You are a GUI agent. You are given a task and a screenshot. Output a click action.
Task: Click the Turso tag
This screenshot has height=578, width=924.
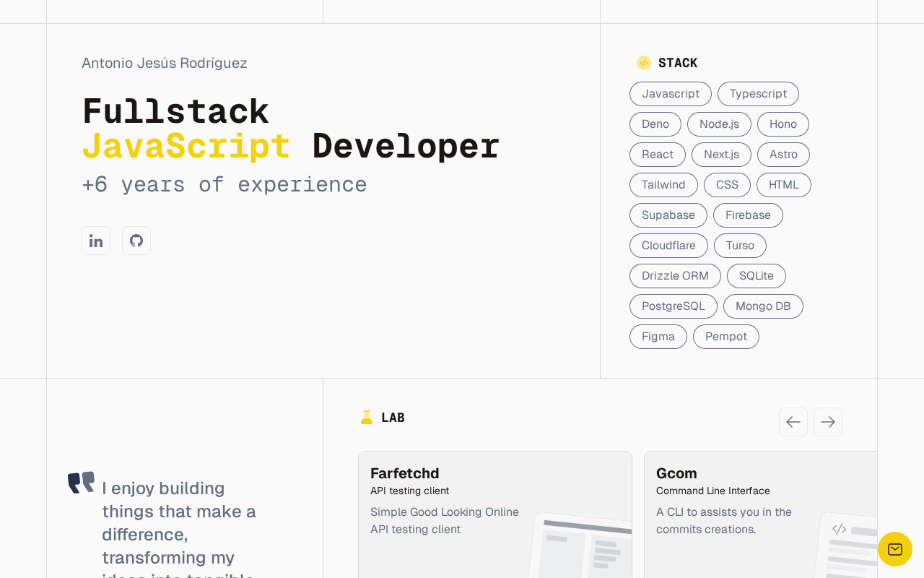740,246
